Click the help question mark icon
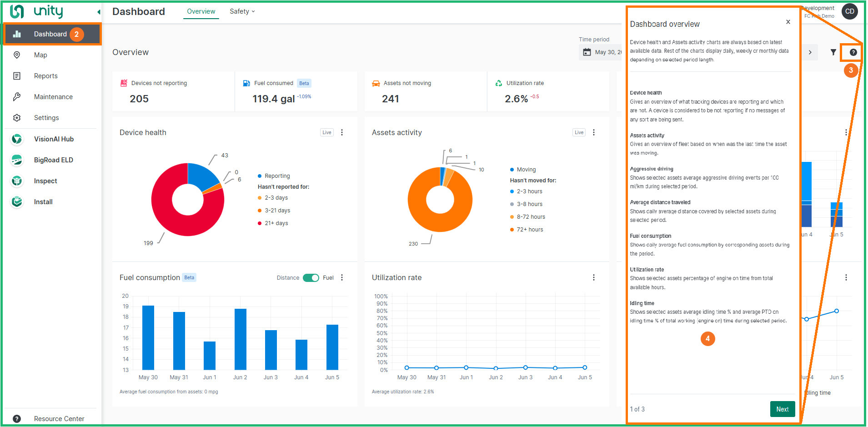The width and height of the screenshot is (868, 427). (852, 52)
